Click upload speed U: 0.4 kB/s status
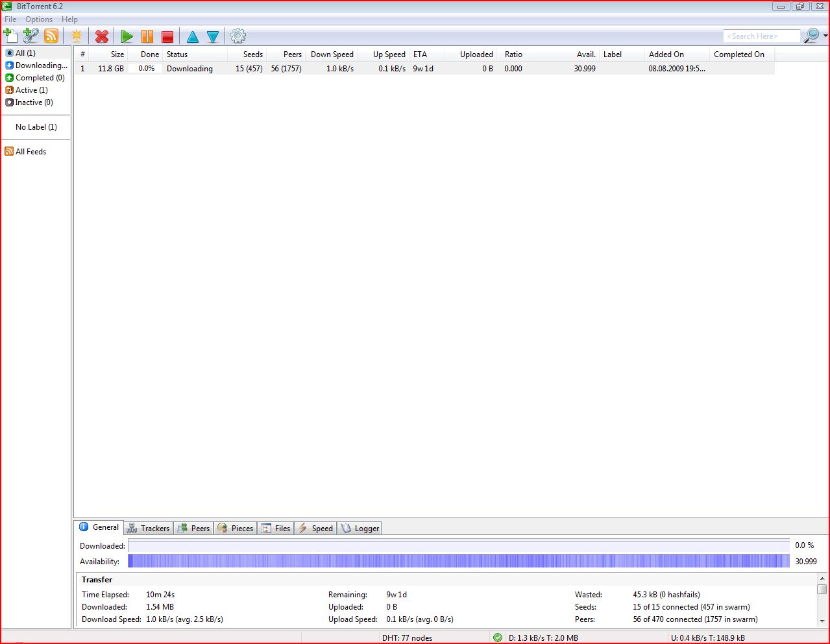This screenshot has height=644, width=830. coord(707,638)
